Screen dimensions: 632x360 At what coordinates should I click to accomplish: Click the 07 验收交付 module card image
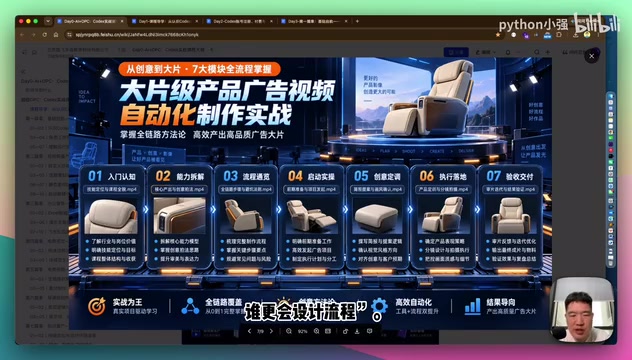tap(510, 216)
